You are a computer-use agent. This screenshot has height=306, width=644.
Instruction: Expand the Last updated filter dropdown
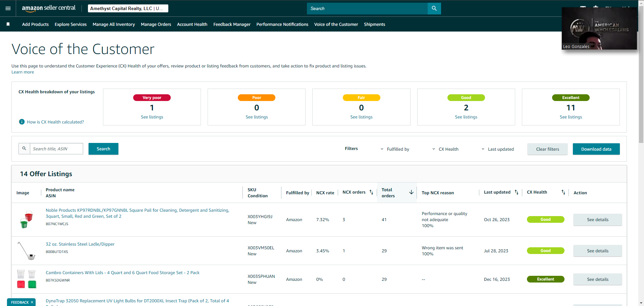click(498, 149)
